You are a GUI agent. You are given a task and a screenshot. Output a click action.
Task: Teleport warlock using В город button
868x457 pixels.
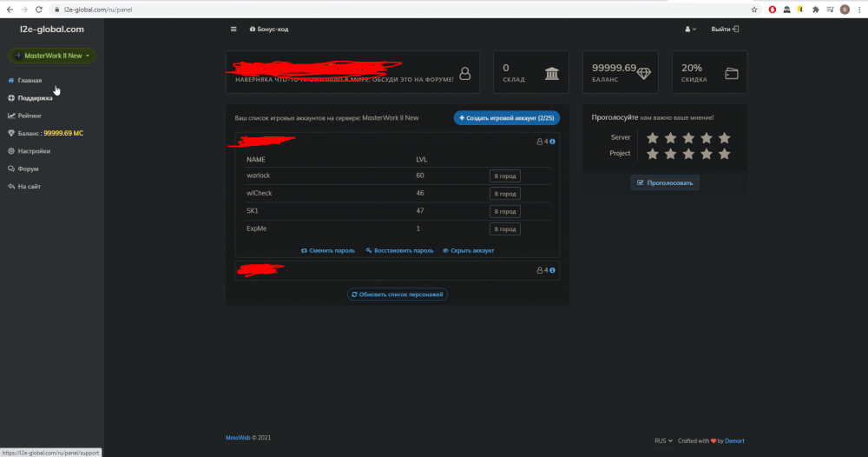point(504,176)
